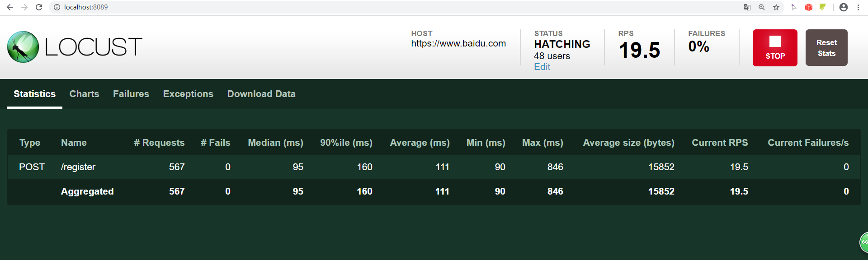The width and height of the screenshot is (868, 260).
Task: Bookmark this page with the star icon
Action: click(776, 7)
